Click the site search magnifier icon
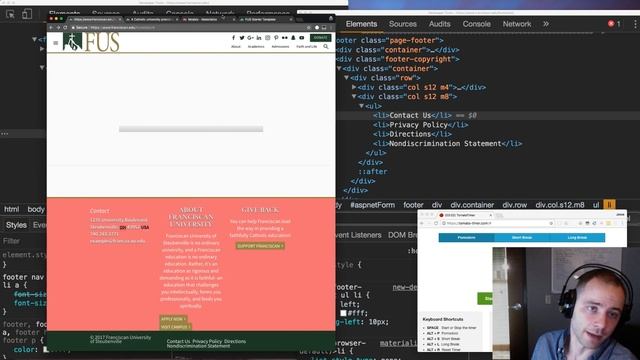The height and width of the screenshot is (360, 640). click(326, 47)
